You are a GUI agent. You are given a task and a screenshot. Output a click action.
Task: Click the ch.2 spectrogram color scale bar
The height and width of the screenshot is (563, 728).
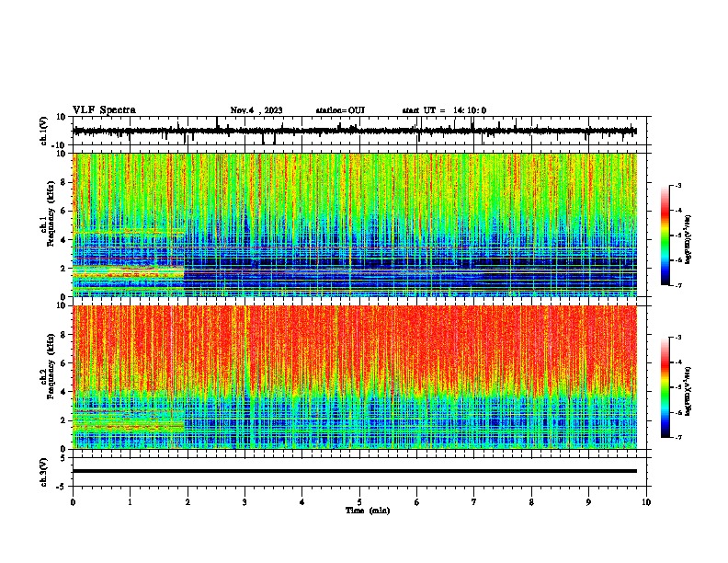pyautogui.click(x=665, y=387)
